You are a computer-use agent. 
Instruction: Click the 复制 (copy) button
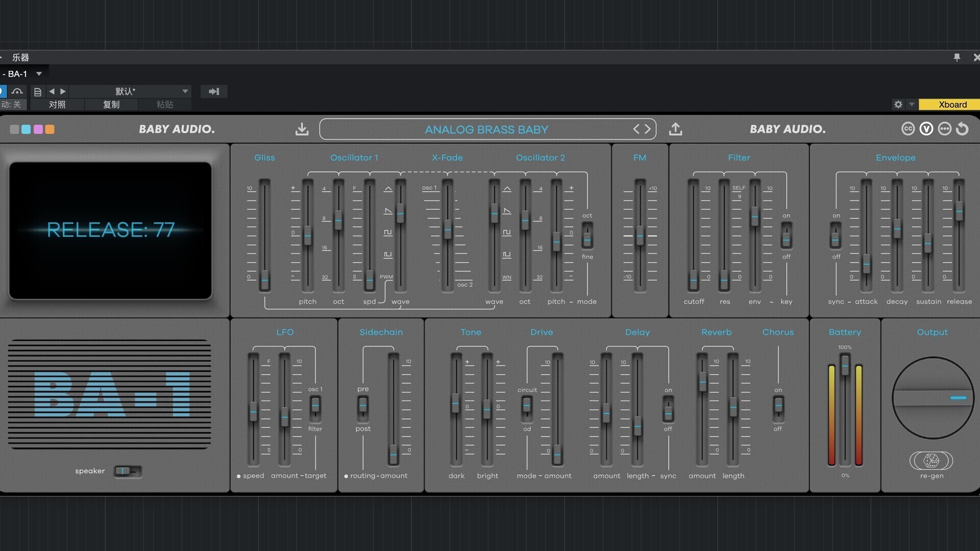pos(111,105)
